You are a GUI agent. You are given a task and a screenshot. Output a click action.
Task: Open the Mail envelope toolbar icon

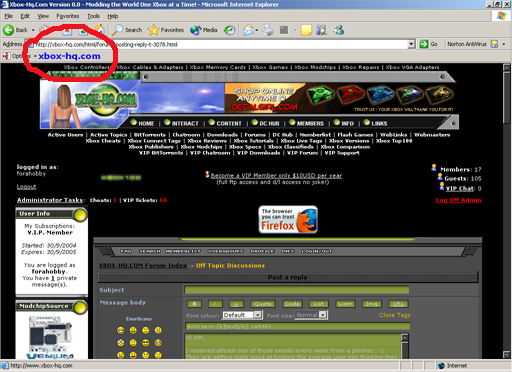pos(248,30)
